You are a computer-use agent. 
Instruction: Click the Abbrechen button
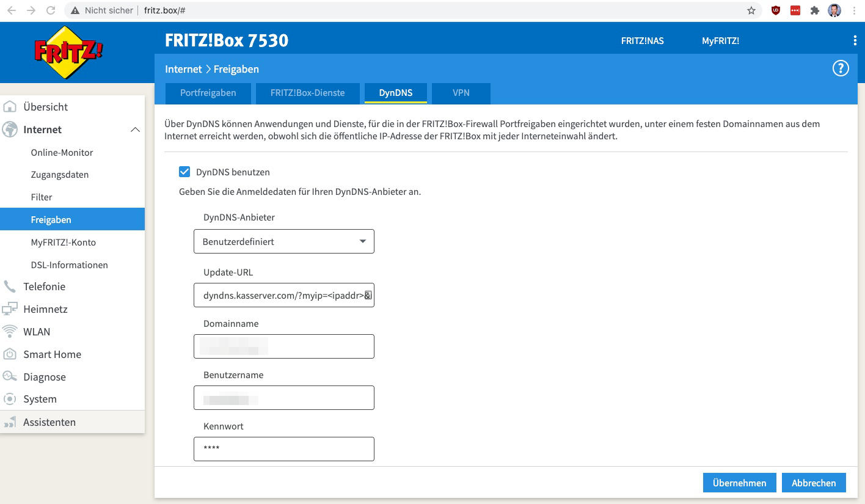[814, 483]
